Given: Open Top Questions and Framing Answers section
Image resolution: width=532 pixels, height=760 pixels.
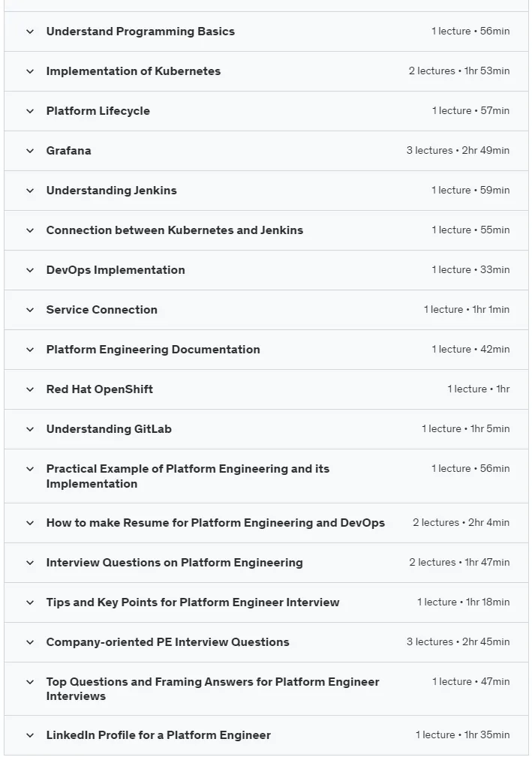Looking at the screenshot, I should (x=266, y=689).
